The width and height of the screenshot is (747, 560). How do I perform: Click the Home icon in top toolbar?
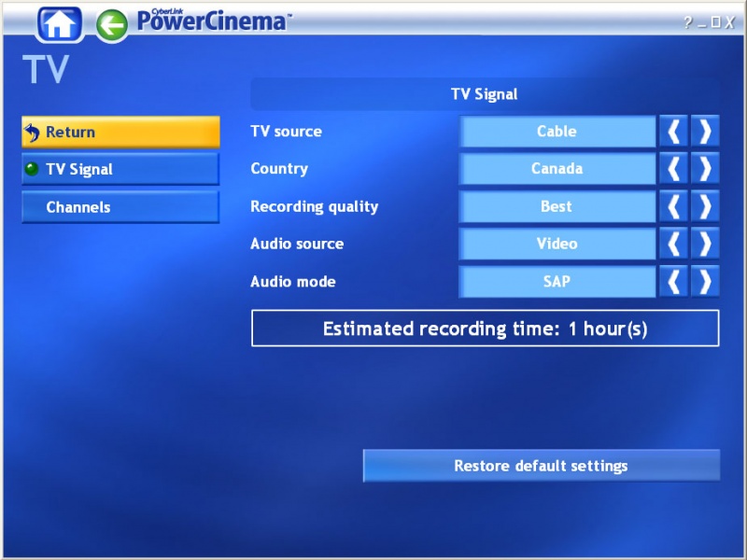56,22
